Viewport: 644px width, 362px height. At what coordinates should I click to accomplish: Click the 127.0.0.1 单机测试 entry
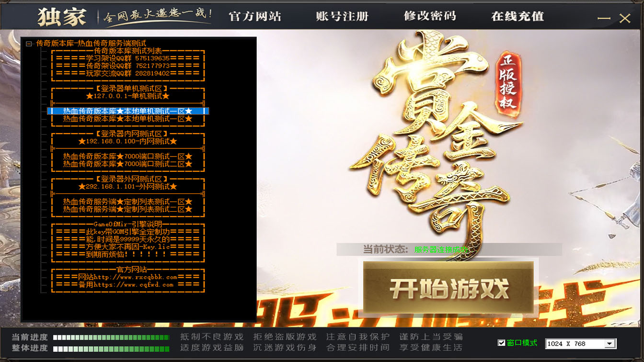[x=127, y=96]
